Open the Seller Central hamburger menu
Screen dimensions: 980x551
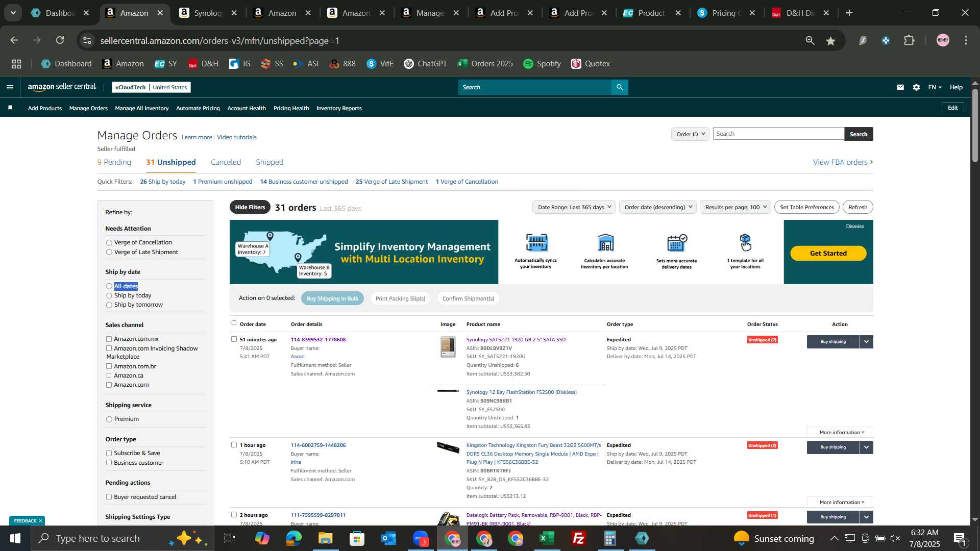pos(10,87)
